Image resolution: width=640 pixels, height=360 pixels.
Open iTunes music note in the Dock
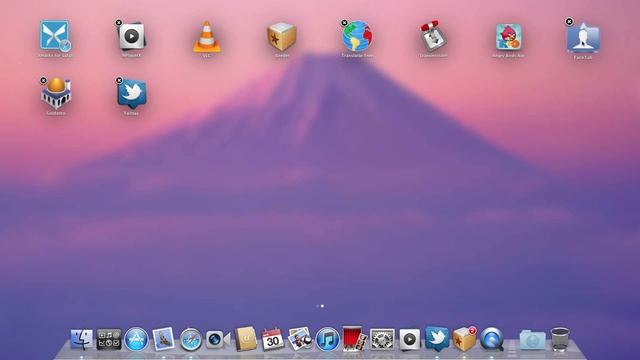pos(327,339)
